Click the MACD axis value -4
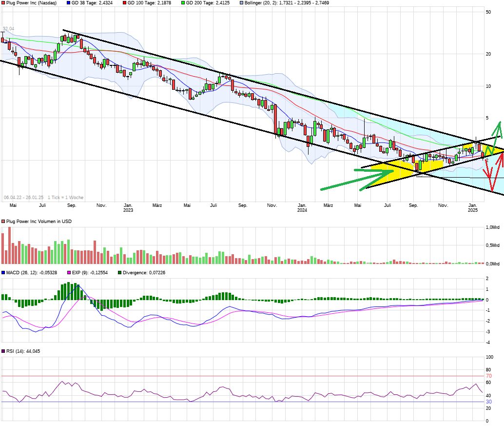This screenshot has width=504, height=426. click(x=487, y=342)
